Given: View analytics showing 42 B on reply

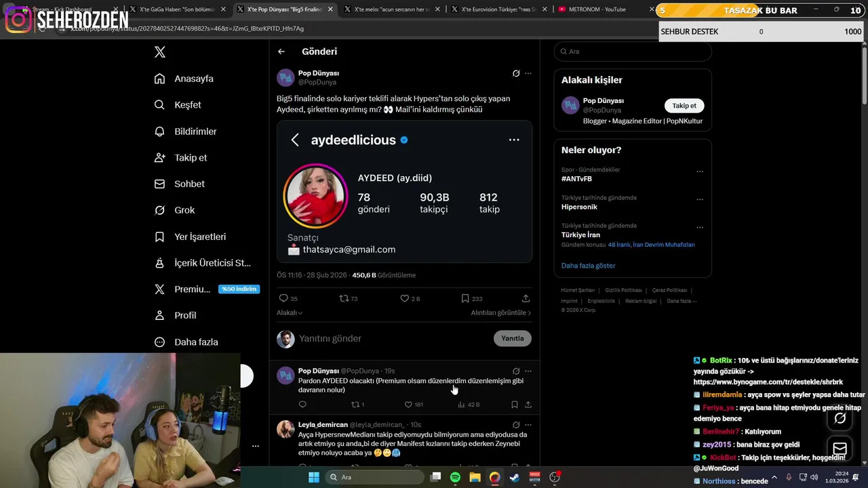Looking at the screenshot, I should pyautogui.click(x=469, y=405).
